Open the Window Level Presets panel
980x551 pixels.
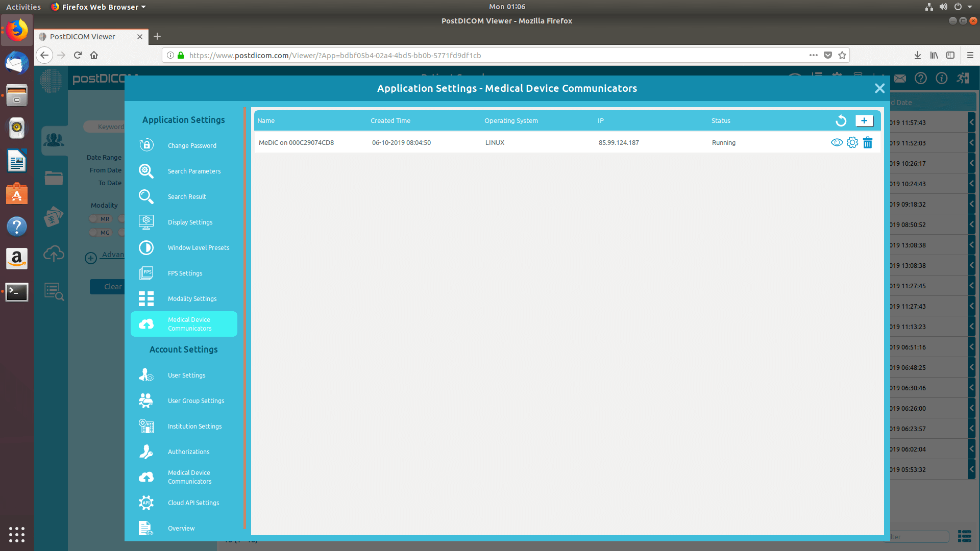click(x=199, y=247)
